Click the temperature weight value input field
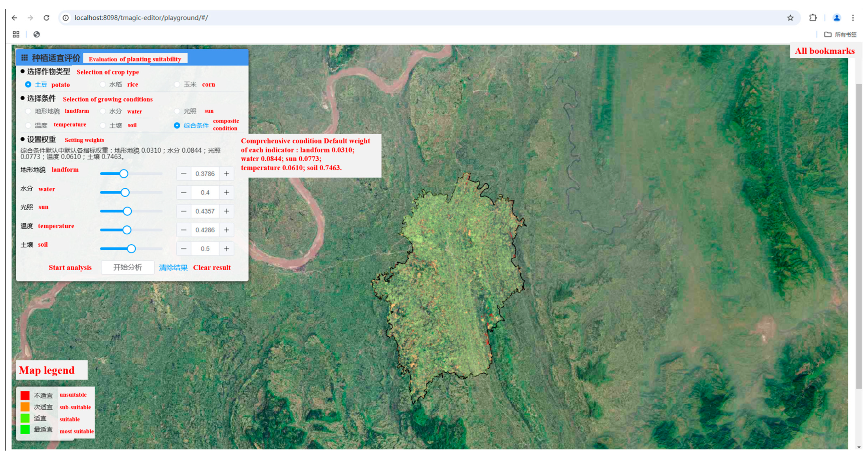Screen dimensions: 868x458 click(x=205, y=230)
